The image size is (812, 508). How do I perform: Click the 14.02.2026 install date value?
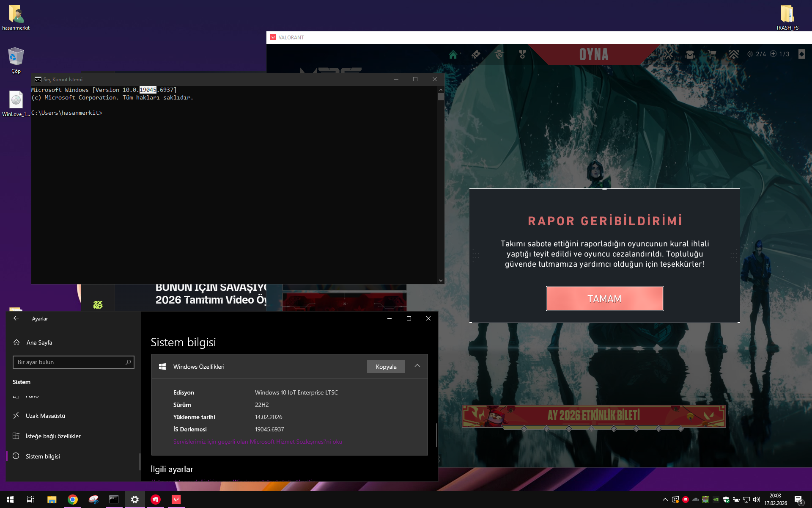pyautogui.click(x=269, y=417)
